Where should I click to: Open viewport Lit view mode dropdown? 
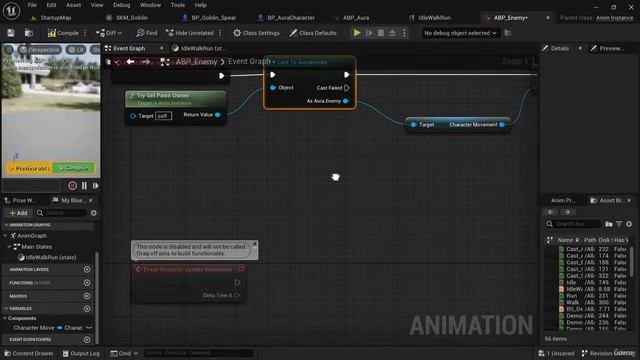click(x=76, y=50)
